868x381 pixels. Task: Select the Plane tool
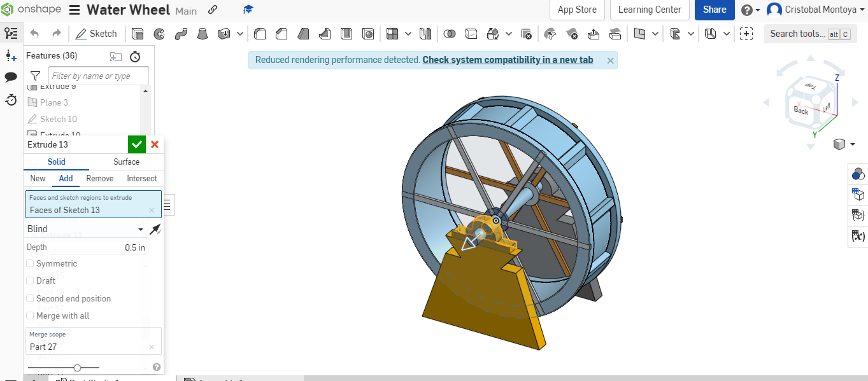[x=640, y=34]
